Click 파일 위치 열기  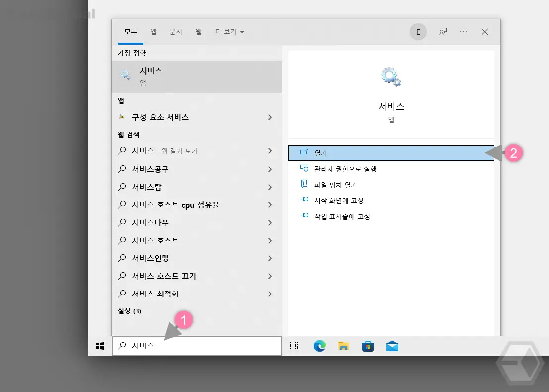coord(391,185)
